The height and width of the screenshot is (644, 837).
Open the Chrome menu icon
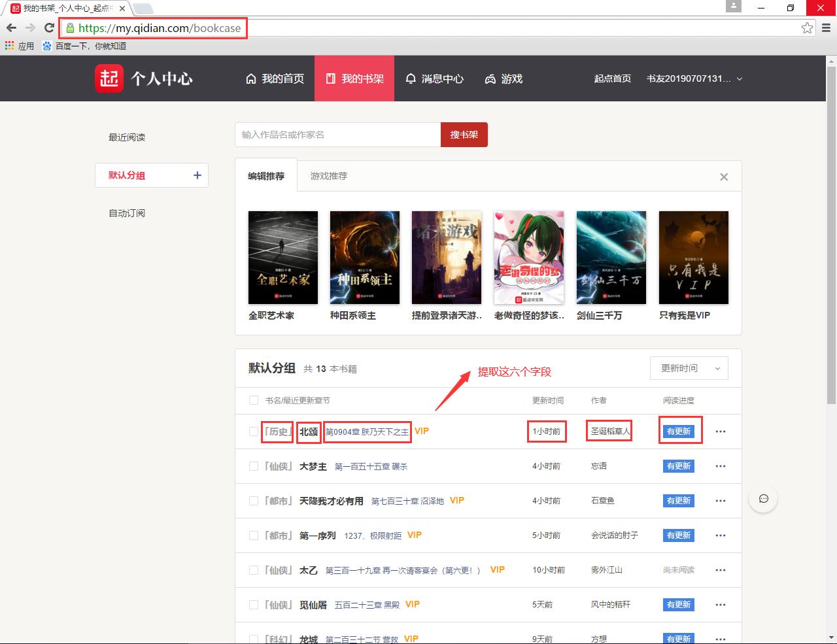point(826,27)
